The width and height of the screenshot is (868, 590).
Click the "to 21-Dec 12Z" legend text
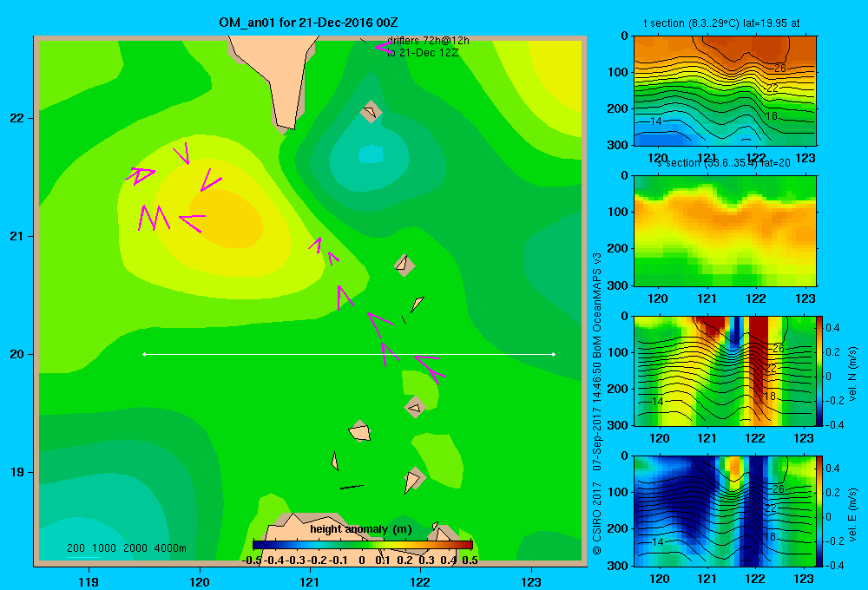(423, 53)
